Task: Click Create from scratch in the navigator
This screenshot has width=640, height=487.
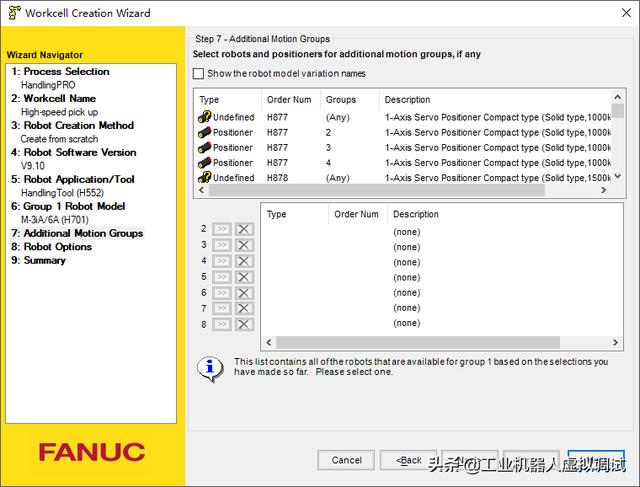Action: click(59, 139)
